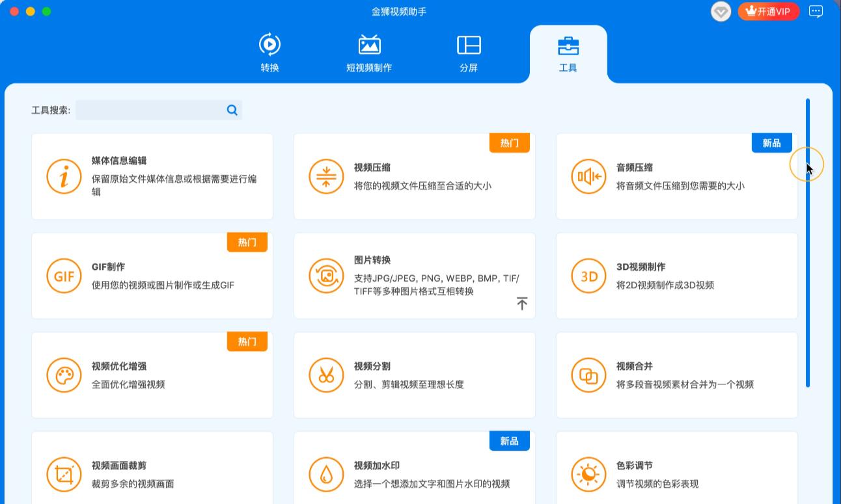Select the 视频压缩 compress tool icon

(x=326, y=176)
